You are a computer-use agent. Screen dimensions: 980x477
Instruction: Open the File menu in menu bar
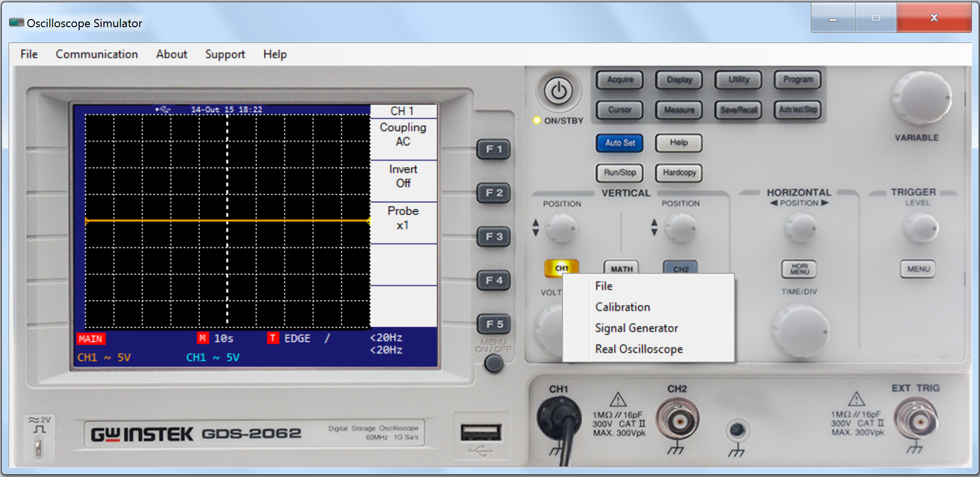tap(29, 54)
